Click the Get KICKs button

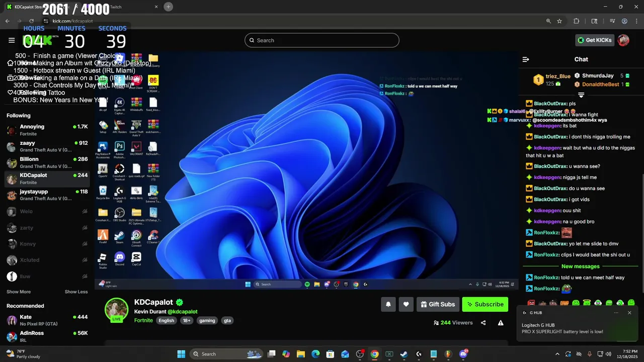coord(595,40)
